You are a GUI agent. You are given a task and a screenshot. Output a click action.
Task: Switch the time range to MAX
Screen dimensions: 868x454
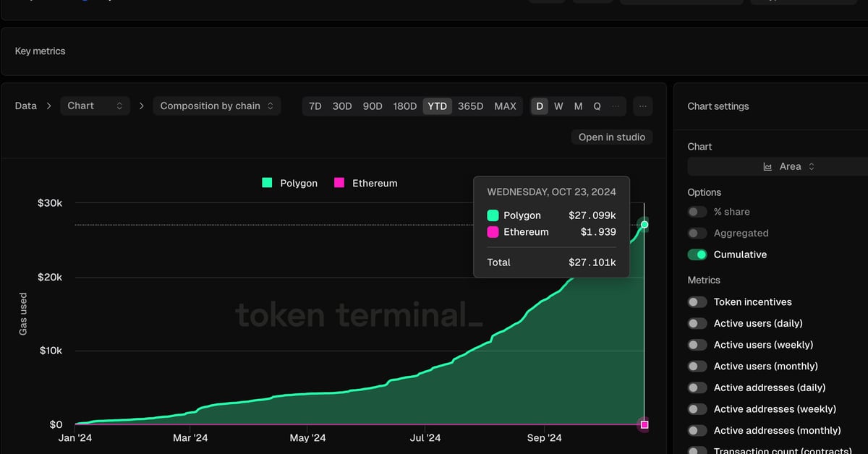point(505,106)
